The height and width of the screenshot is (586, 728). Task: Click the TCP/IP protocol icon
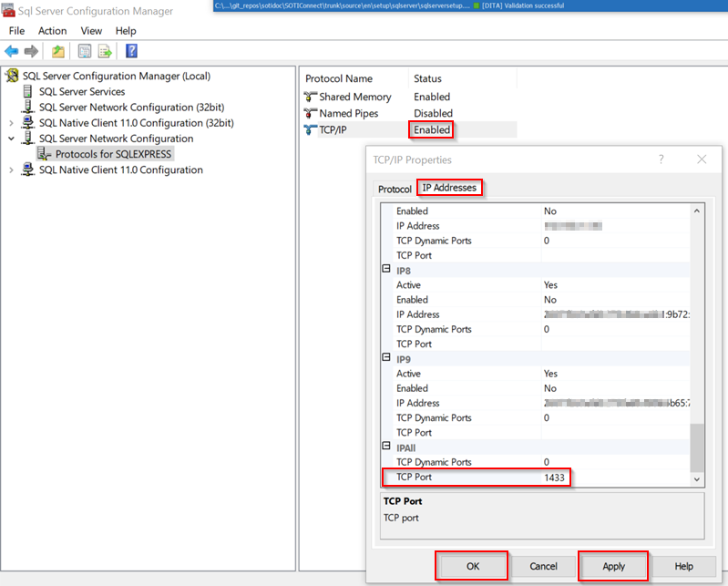tap(310, 129)
